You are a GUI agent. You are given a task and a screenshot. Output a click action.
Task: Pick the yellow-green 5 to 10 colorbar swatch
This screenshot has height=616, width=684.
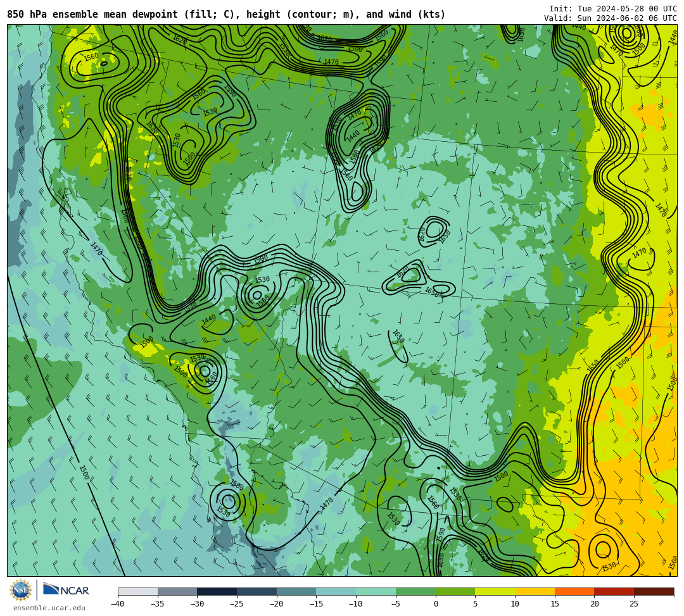click(495, 591)
